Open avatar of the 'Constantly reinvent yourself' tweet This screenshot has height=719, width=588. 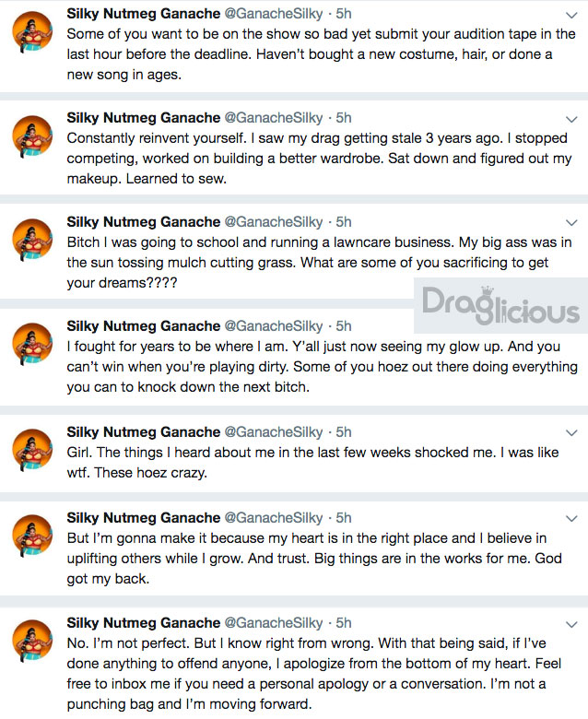point(32,136)
